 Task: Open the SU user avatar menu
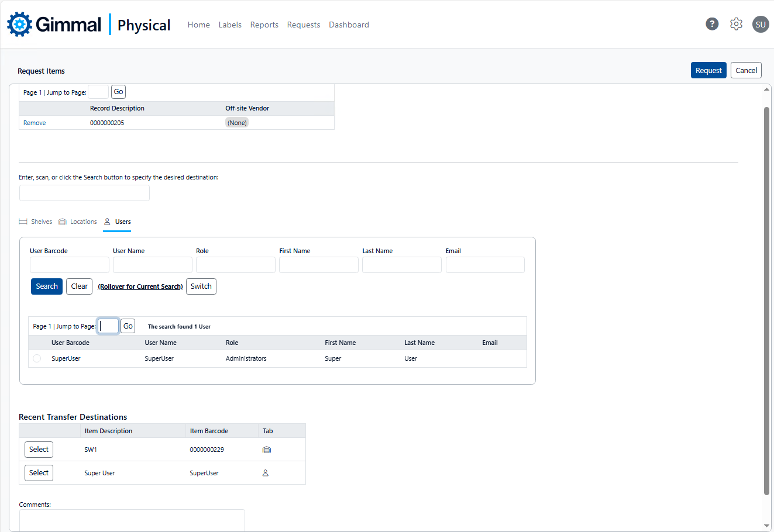tap(760, 24)
